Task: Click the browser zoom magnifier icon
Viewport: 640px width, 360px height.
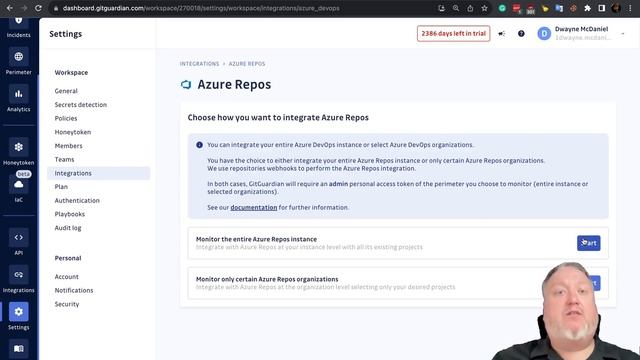Action: pyautogui.click(x=456, y=8)
